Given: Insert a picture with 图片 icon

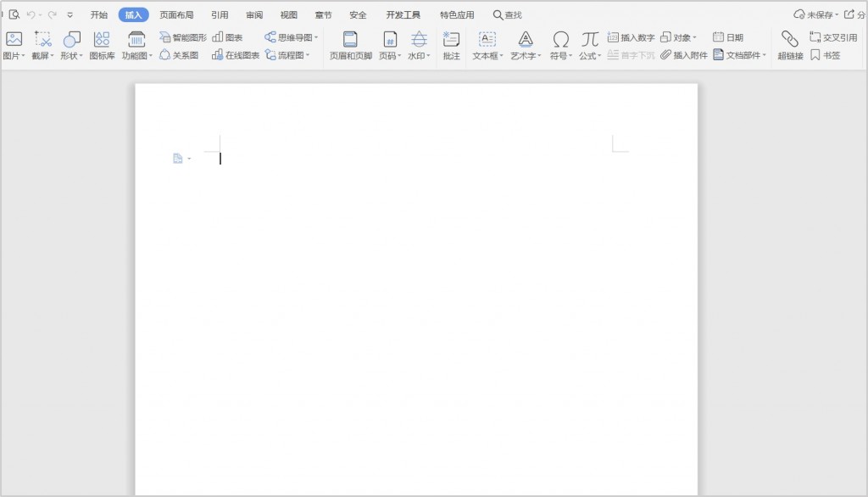Looking at the screenshot, I should [14, 39].
